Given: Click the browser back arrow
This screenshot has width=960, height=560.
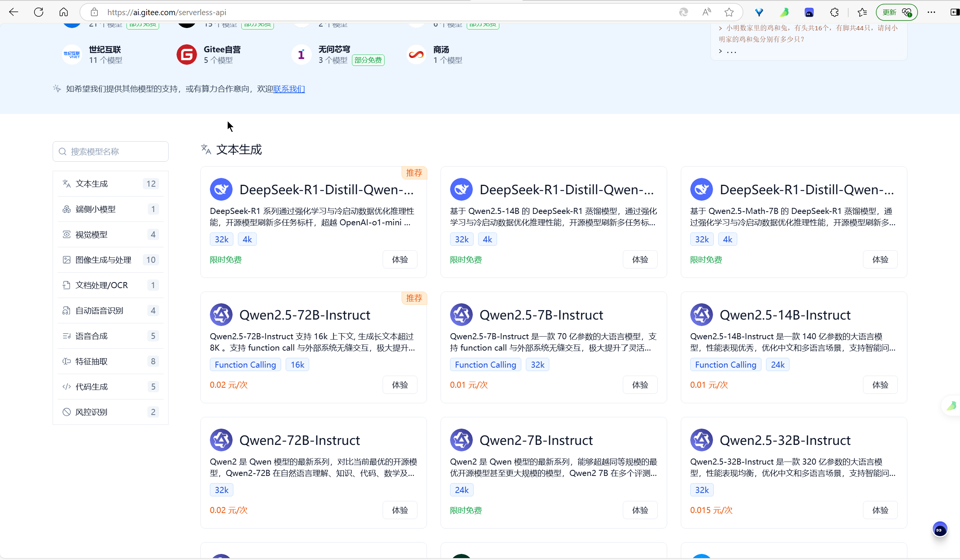Looking at the screenshot, I should coord(14,12).
